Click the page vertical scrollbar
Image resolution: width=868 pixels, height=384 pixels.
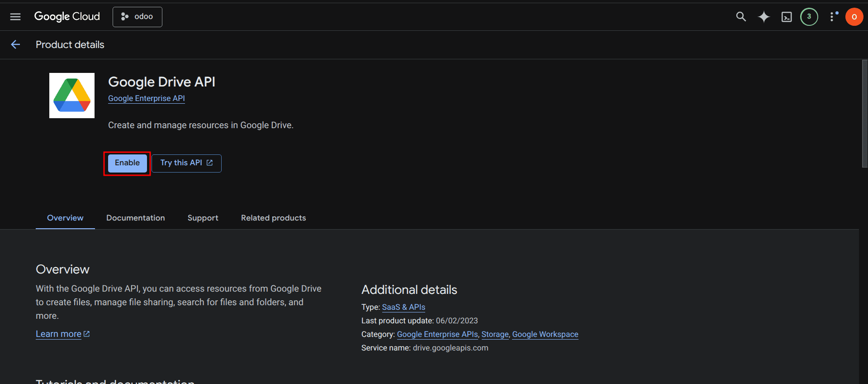(x=864, y=114)
